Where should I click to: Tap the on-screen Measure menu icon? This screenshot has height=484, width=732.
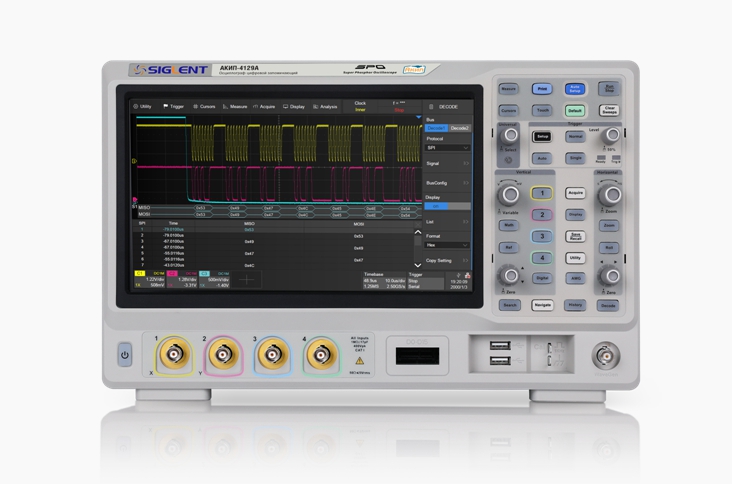pos(225,107)
